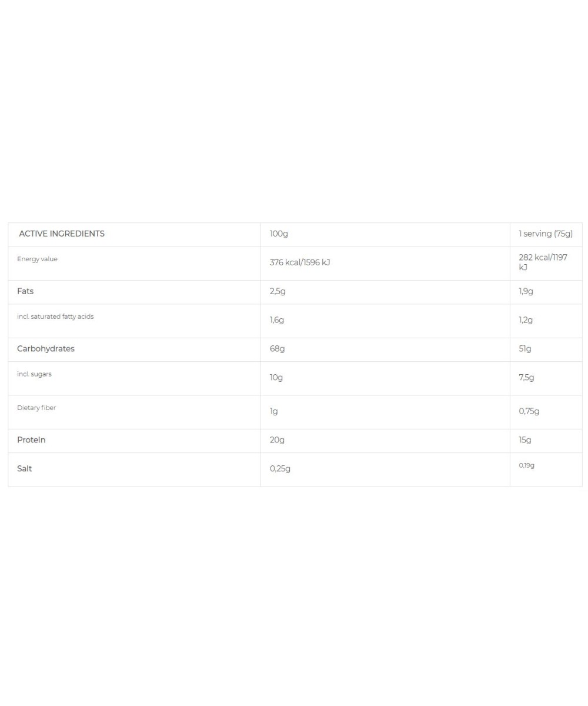This screenshot has height=706, width=588.
Task: Select the 0,75g fiber serving value
Action: (529, 411)
